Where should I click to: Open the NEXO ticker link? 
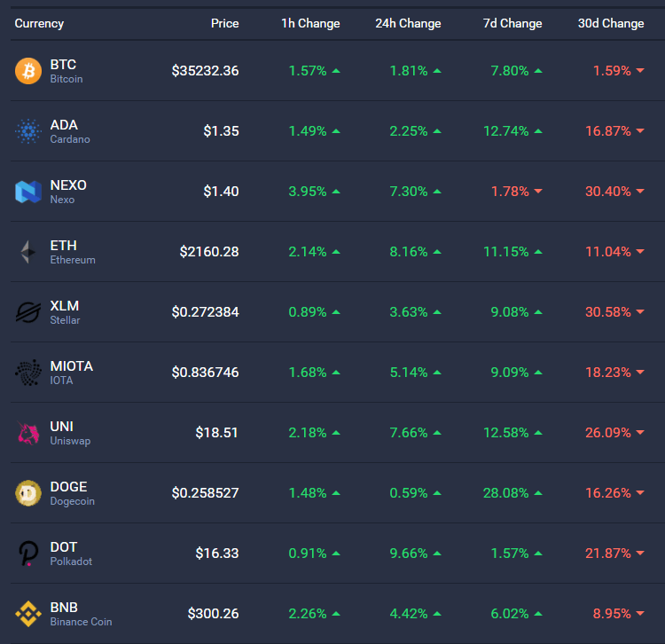pyautogui.click(x=68, y=185)
